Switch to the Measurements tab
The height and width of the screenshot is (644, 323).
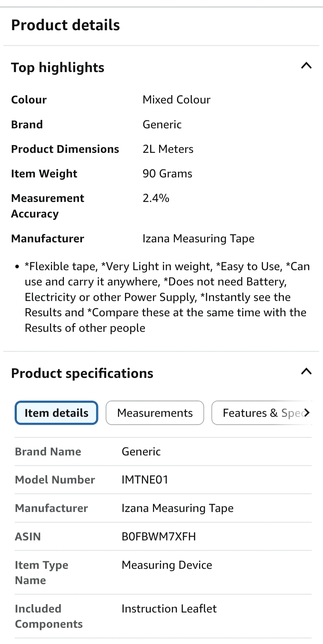coord(155,413)
